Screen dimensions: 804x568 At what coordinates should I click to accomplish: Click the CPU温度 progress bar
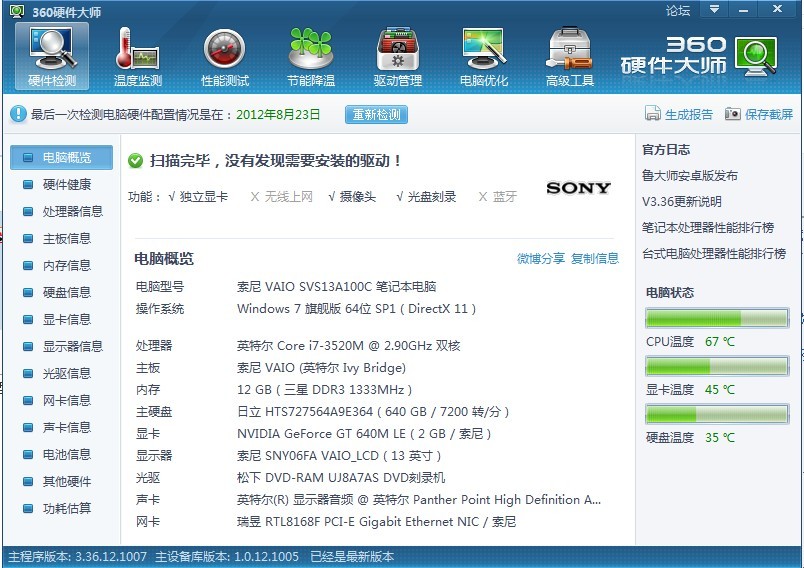click(x=717, y=318)
